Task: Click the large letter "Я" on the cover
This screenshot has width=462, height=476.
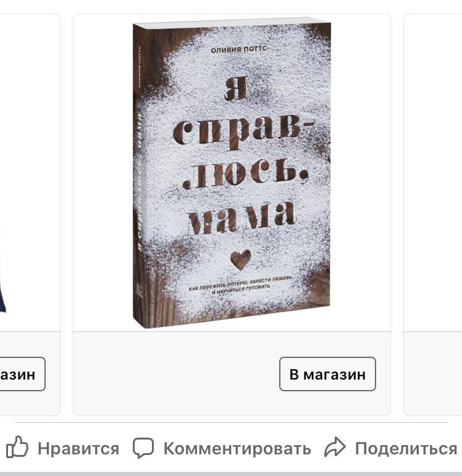Action: click(x=237, y=88)
